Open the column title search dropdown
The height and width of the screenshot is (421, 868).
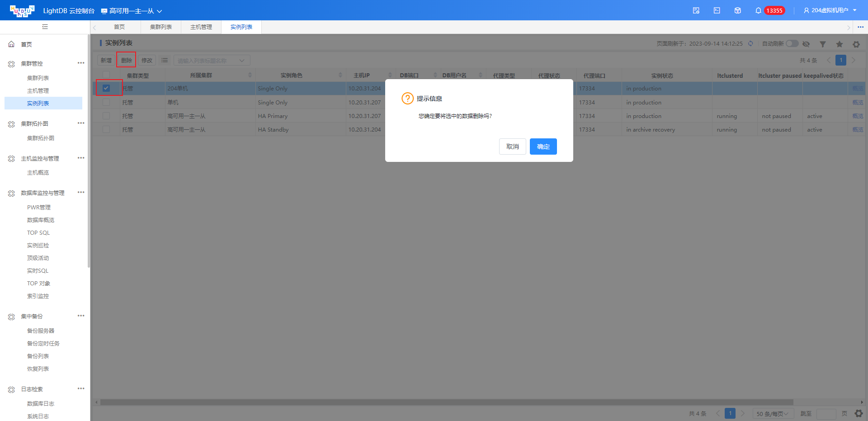coord(212,61)
